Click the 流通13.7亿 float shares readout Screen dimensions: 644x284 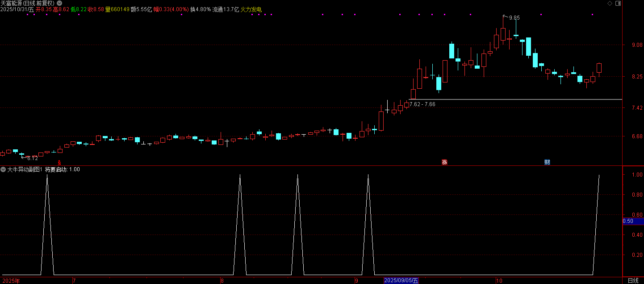(226, 9)
